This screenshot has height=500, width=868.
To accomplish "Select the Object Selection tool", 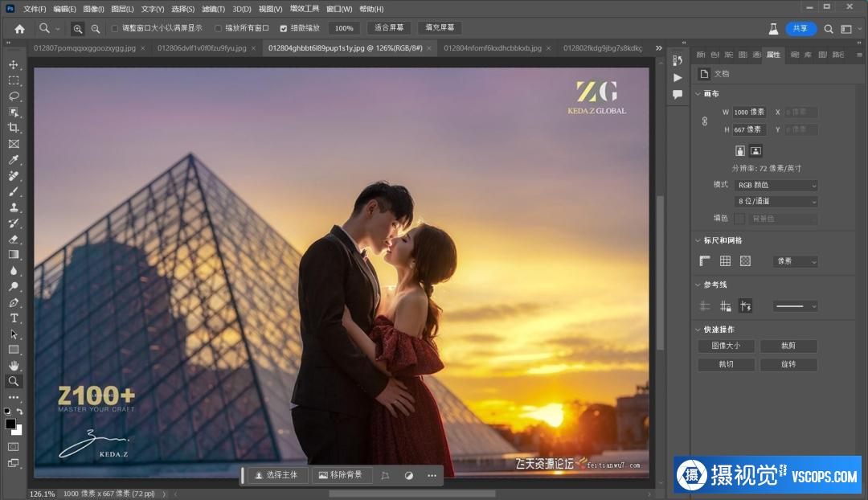I will [14, 113].
